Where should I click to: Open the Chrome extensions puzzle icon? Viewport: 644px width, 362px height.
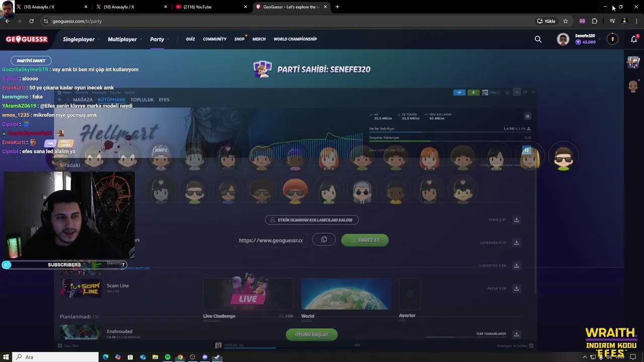click(595, 21)
